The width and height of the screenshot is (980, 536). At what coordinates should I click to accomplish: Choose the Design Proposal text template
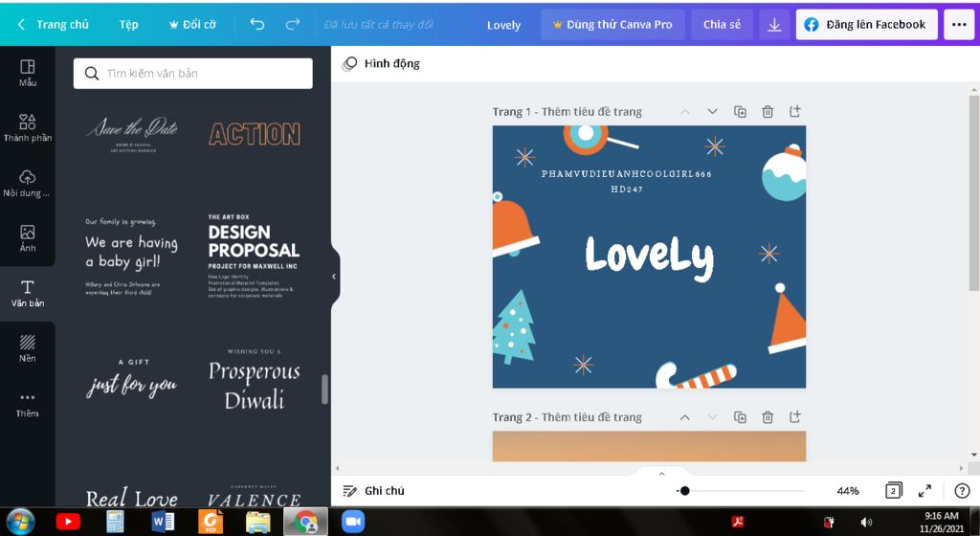[253, 257]
